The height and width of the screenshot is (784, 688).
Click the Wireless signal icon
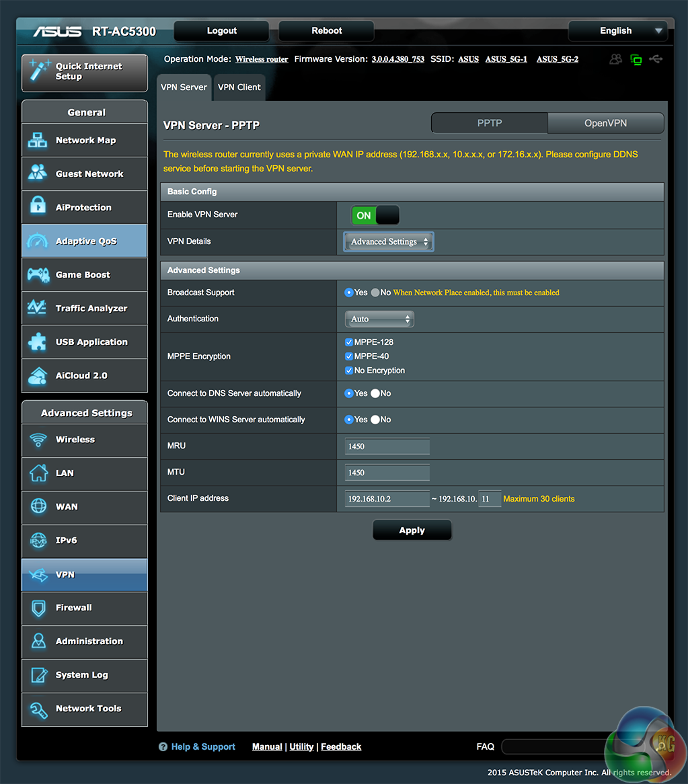point(38,440)
